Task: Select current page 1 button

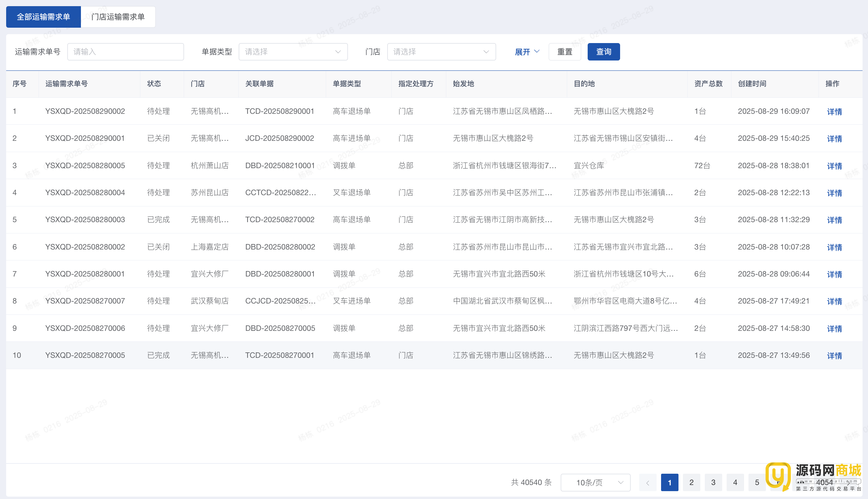Action: (669, 483)
